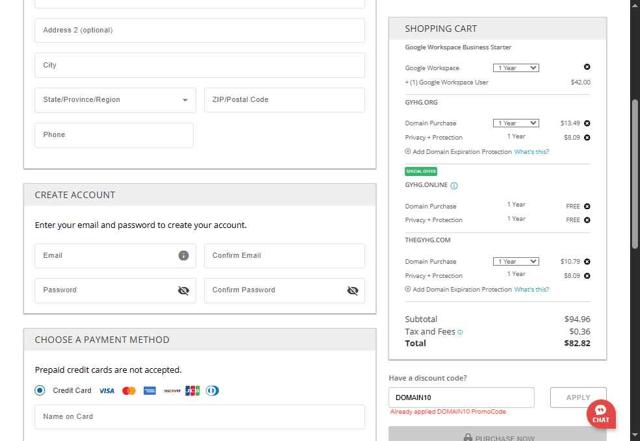Focus the Address 2 (optional) field
Image resolution: width=640 pixels, height=441 pixels.
point(200,31)
